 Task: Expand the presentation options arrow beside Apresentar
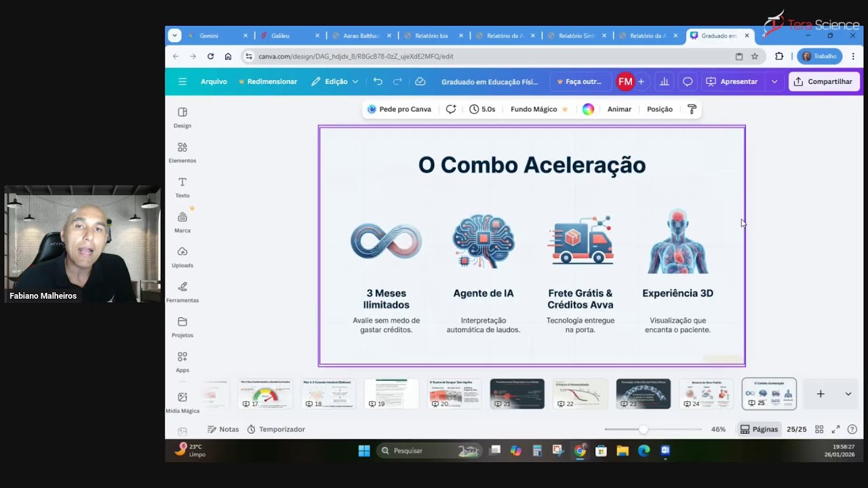pyautogui.click(x=774, y=81)
